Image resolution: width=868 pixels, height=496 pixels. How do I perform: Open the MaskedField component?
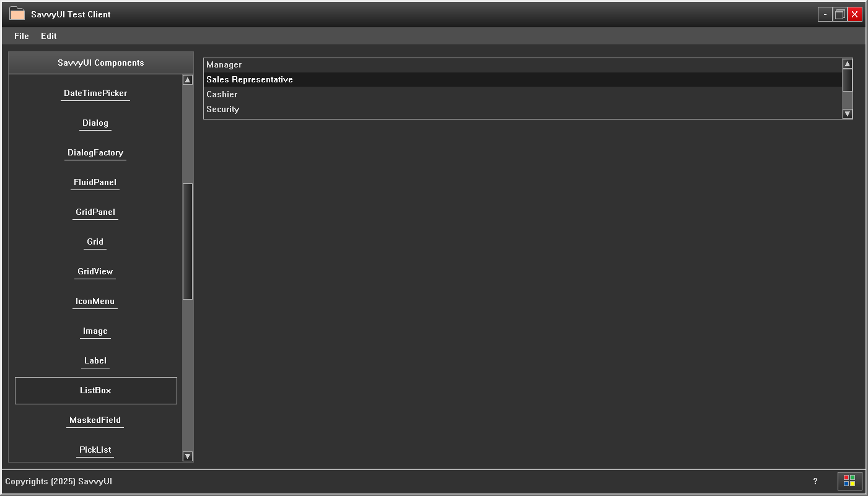(x=95, y=420)
